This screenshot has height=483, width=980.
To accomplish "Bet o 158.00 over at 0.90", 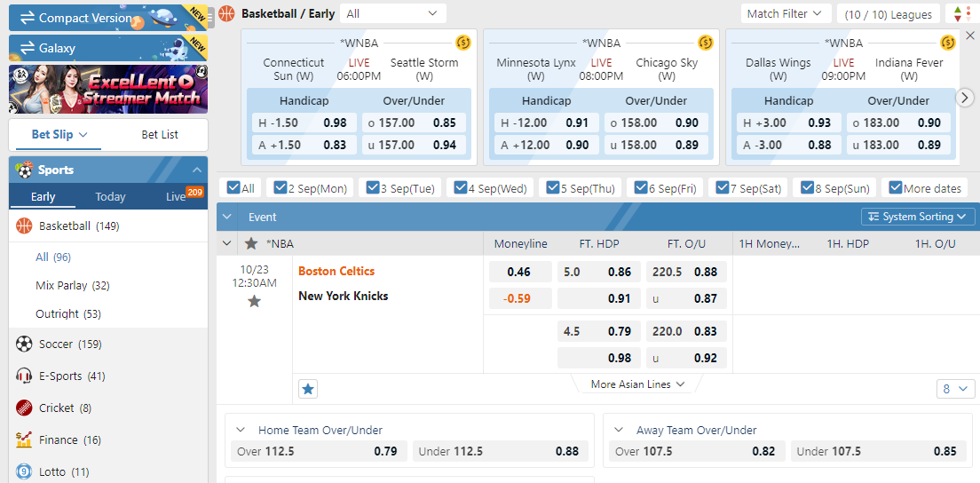I will 656,123.
